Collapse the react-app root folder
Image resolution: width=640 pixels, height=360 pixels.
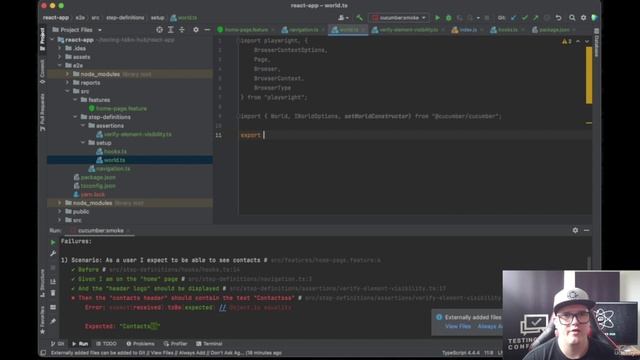52,40
